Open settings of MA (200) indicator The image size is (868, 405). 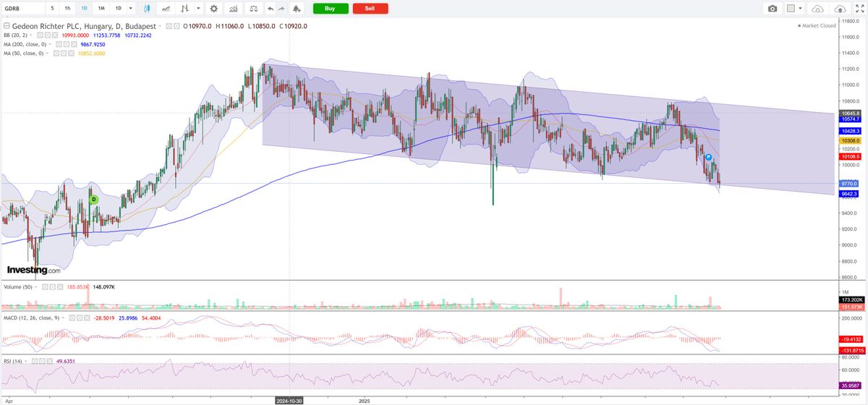click(x=67, y=44)
